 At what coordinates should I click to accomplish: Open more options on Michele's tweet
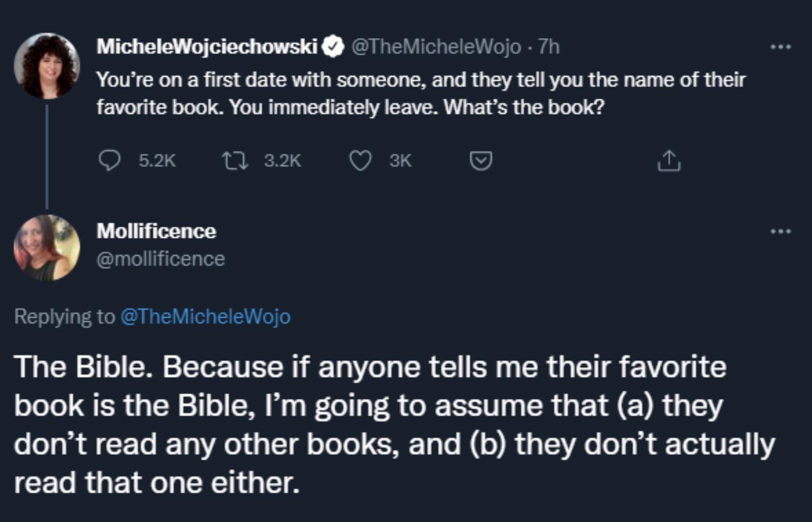click(x=780, y=47)
